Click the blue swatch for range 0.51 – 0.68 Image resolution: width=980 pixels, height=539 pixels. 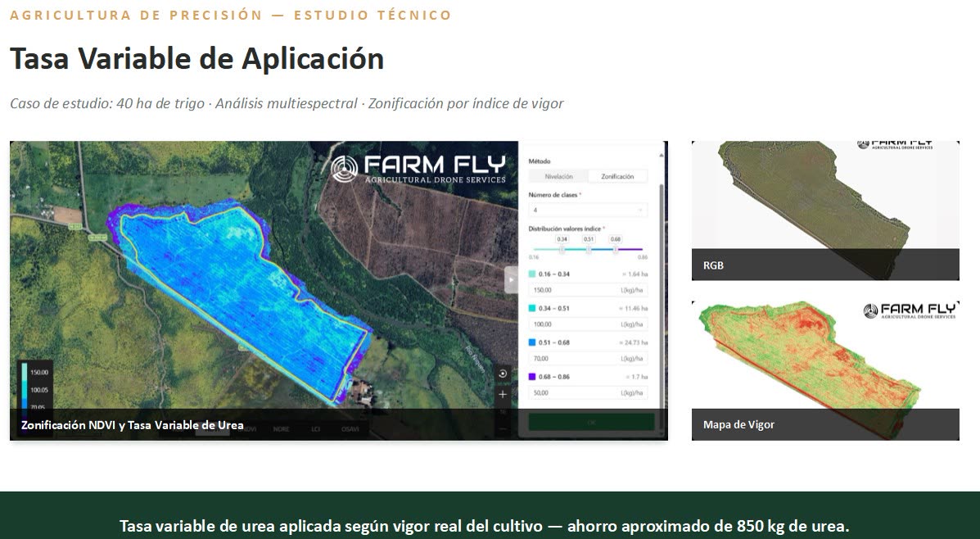click(x=532, y=342)
